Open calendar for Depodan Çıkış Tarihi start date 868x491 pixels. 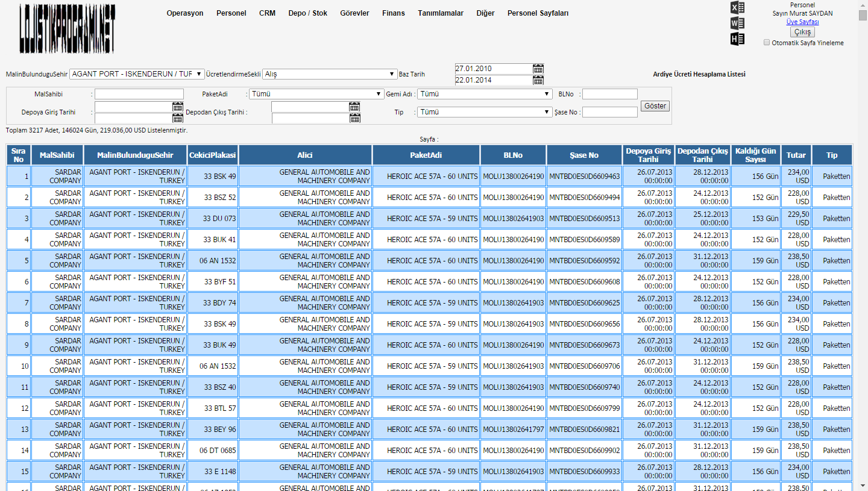point(354,107)
